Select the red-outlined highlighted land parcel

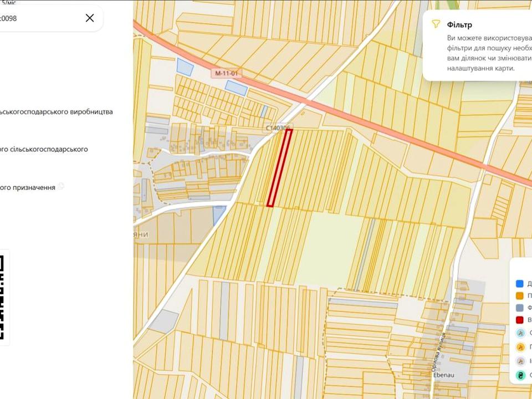(x=279, y=168)
